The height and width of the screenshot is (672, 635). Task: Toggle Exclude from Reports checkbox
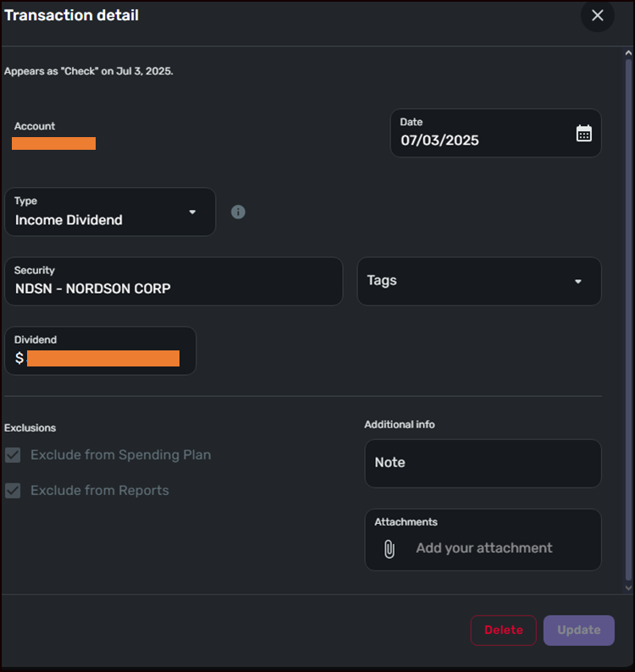click(x=13, y=491)
